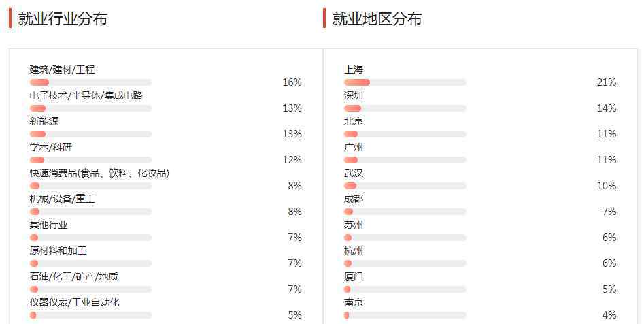Viewport: 644px width, 324px height.
Task: Select the 电子技术/半导体/集成电路 label
Action: pyautogui.click(x=86, y=95)
